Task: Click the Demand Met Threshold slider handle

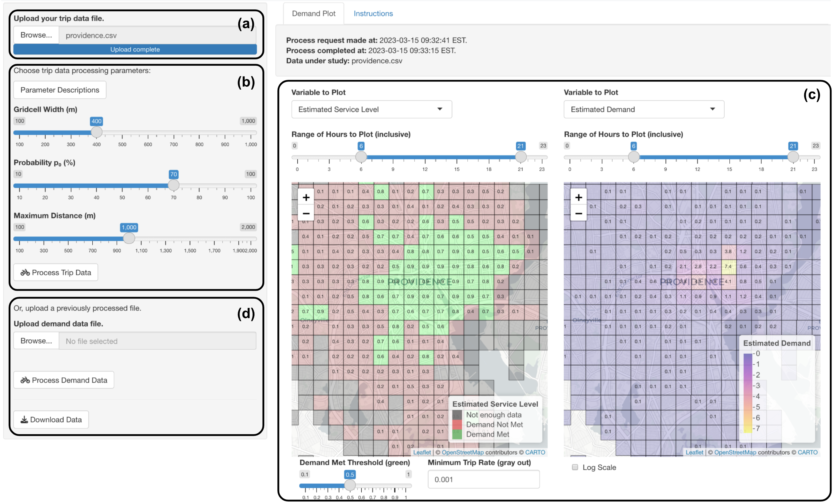Action: 350,485
